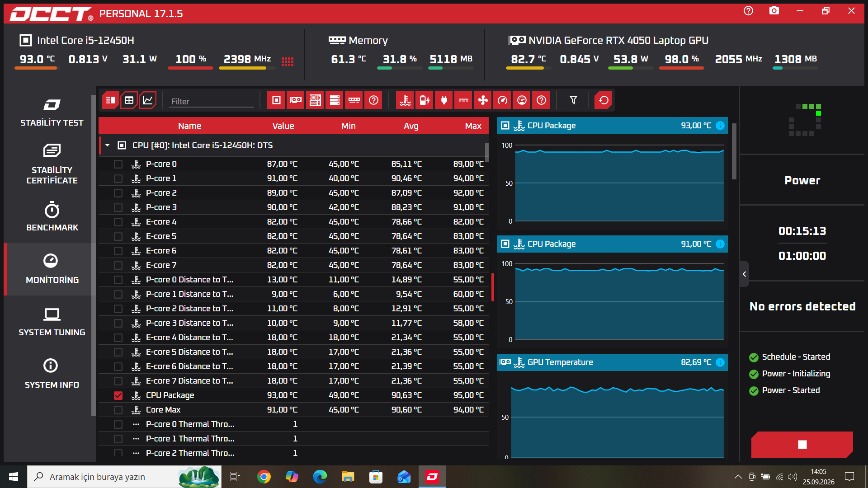Sort table by Name column

[189, 126]
